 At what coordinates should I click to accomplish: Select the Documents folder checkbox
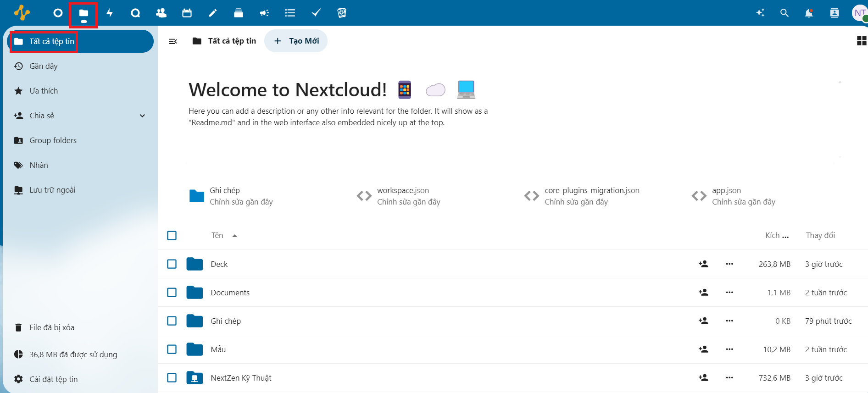[172, 293]
